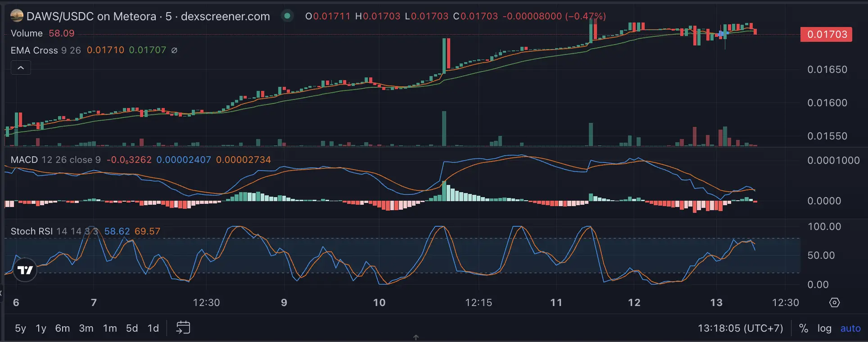
Task: Click the 0.0001000 MACD axis label
Action: click(x=833, y=160)
